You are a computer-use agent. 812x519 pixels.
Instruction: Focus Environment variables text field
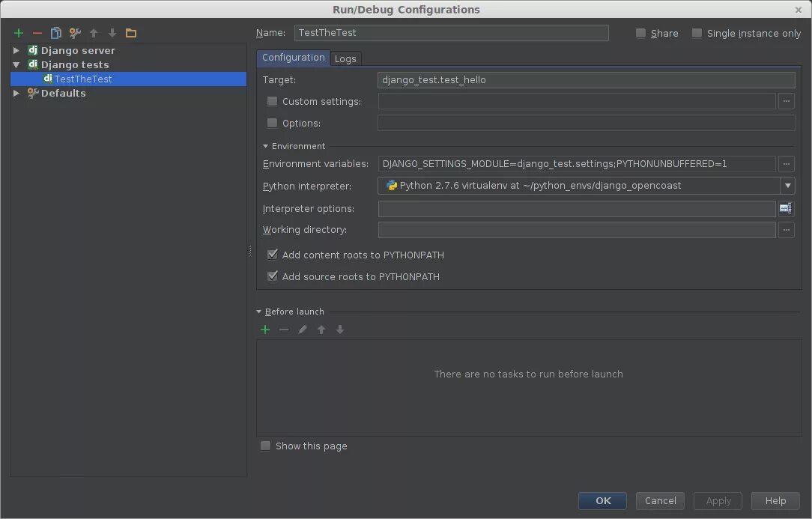[x=577, y=164]
